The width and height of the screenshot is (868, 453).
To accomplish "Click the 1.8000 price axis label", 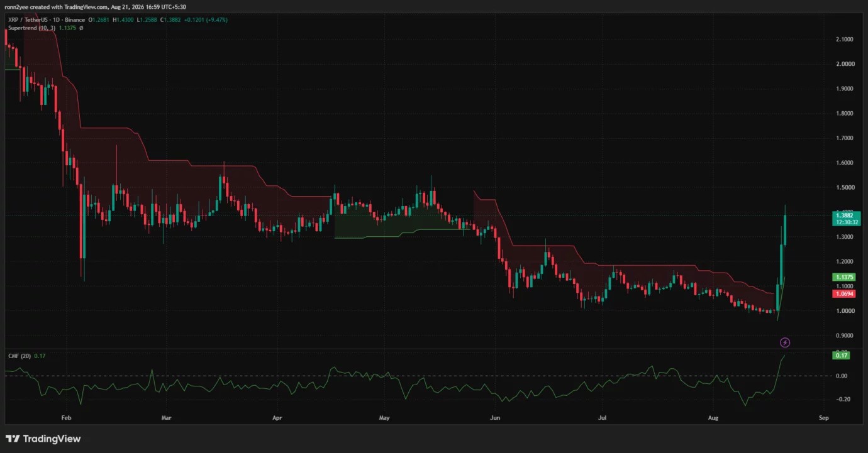I will click(845, 113).
